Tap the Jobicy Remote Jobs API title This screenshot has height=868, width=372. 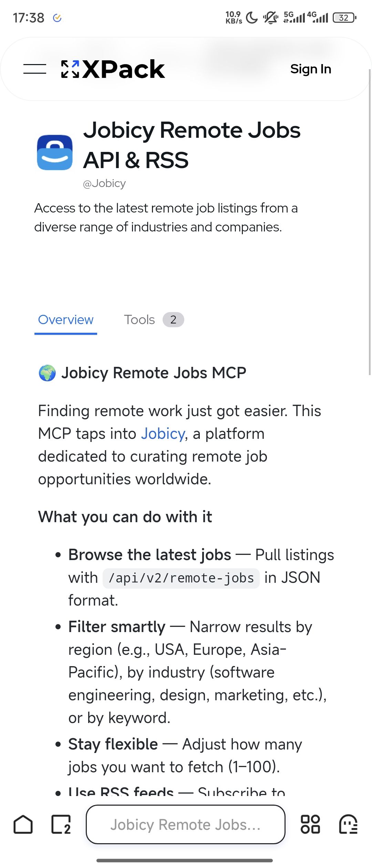(x=192, y=145)
